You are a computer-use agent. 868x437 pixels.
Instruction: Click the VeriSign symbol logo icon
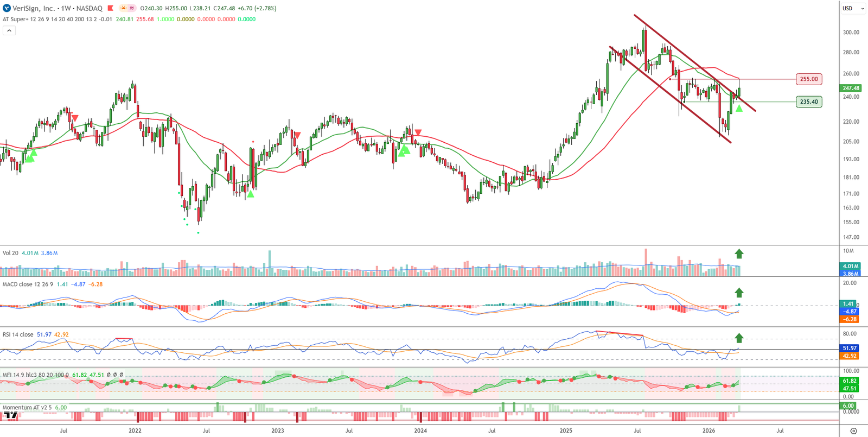7,8
